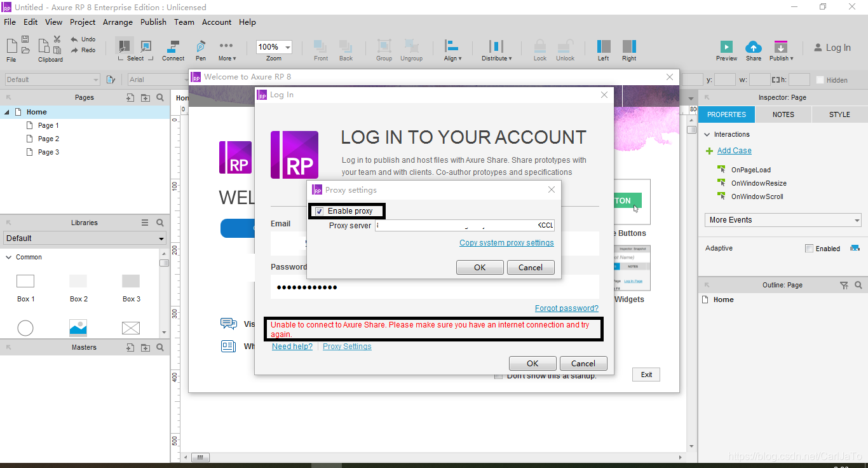The width and height of the screenshot is (868, 468).
Task: Open the Outline filter icon
Action: tap(844, 286)
